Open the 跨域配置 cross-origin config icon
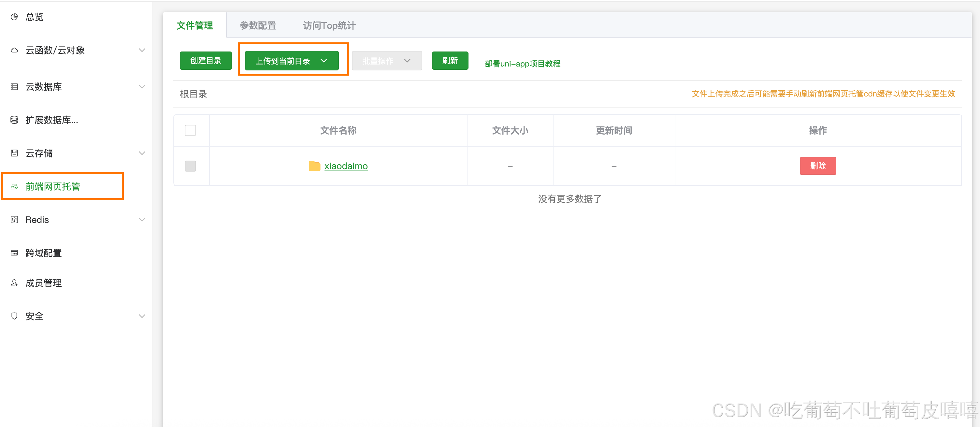 [14, 253]
